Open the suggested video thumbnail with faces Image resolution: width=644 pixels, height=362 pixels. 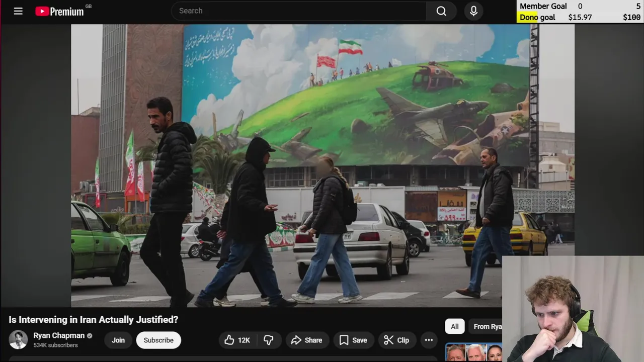473,352
